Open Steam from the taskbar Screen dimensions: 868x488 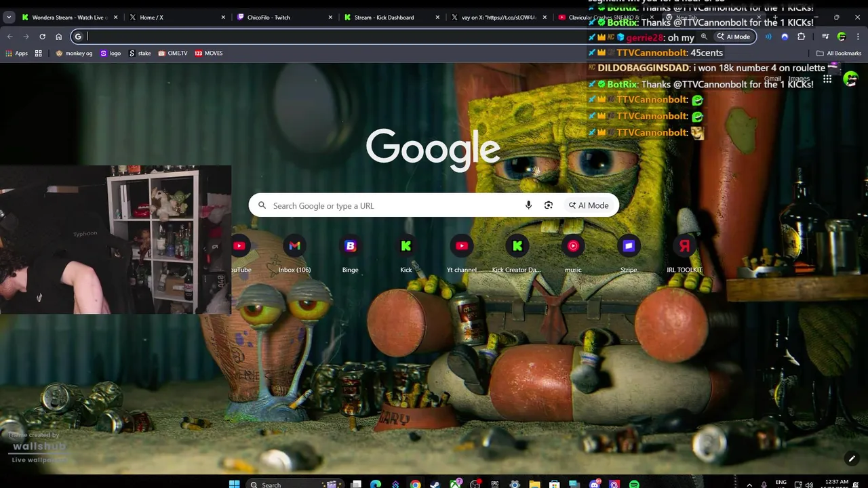pos(435,484)
